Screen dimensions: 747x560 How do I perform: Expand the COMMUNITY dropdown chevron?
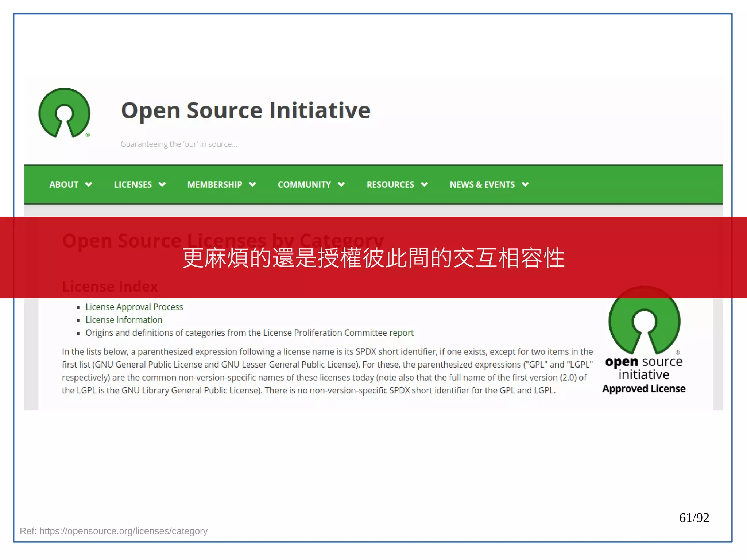click(341, 184)
